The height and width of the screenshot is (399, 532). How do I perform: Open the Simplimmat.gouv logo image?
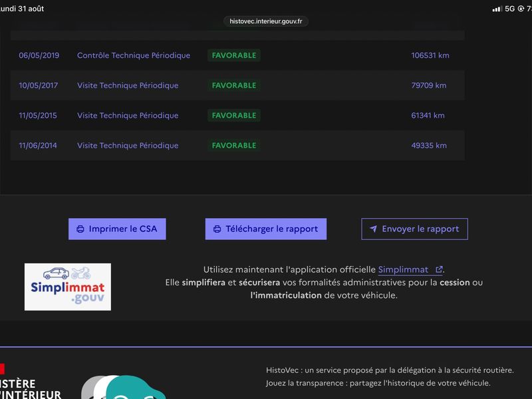tap(68, 287)
